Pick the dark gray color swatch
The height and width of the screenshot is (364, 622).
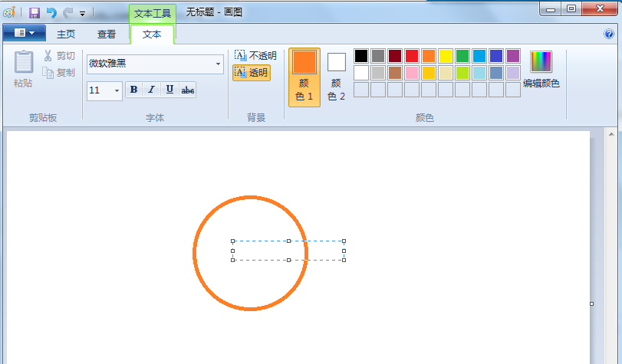click(378, 56)
